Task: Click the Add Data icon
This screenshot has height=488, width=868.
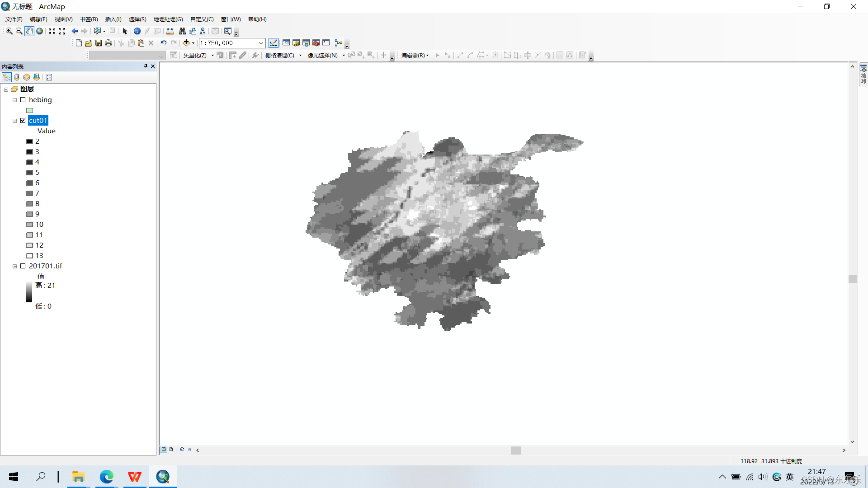Action: (x=186, y=43)
